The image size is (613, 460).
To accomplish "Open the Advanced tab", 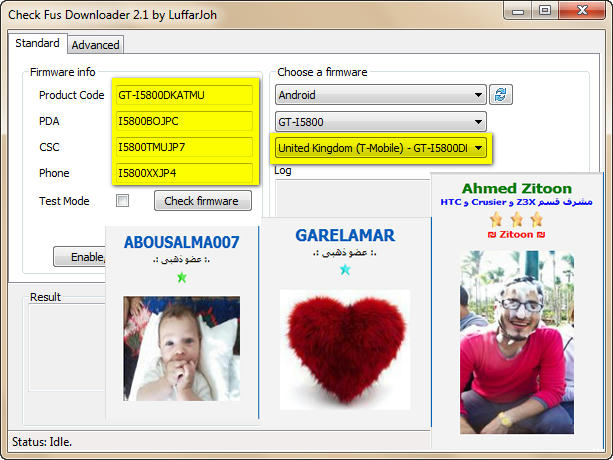I will click(95, 45).
